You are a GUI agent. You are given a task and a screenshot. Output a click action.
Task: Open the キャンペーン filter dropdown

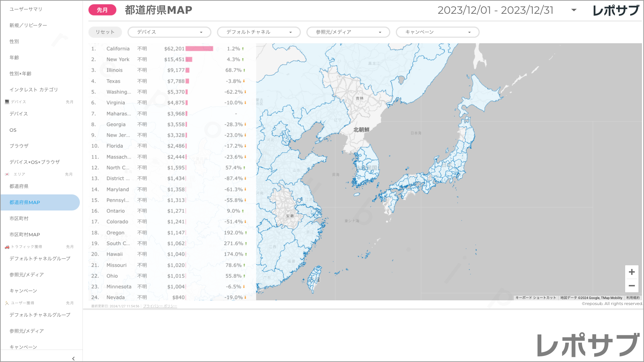tap(437, 32)
